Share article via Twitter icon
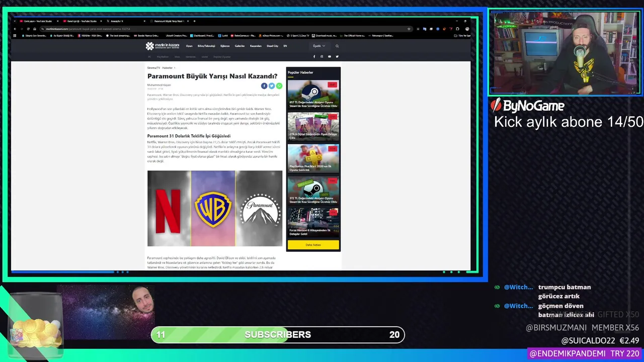Image resolution: width=644 pixels, height=362 pixels. coord(272,86)
